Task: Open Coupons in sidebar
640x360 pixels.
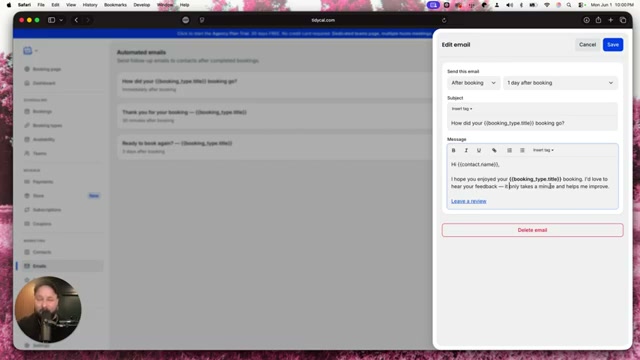Action: click(x=62, y=224)
